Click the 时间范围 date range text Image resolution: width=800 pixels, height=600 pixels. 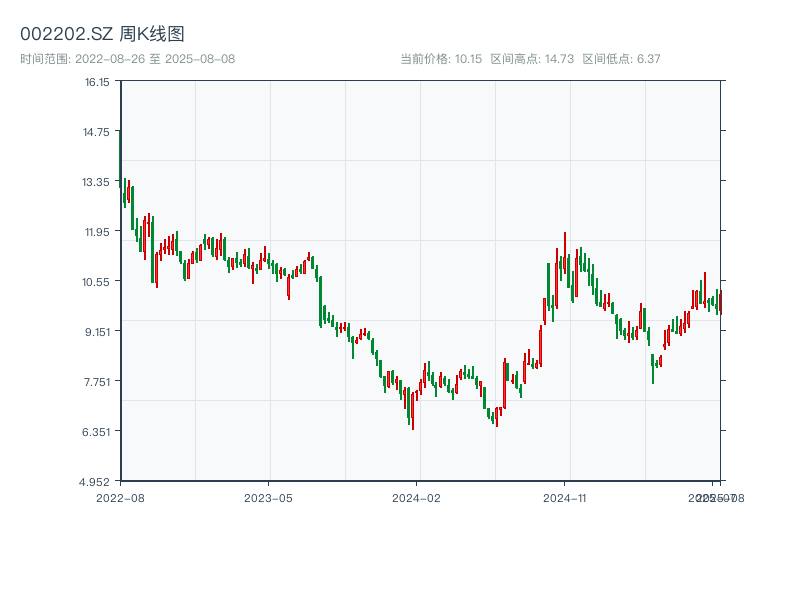[x=127, y=59]
